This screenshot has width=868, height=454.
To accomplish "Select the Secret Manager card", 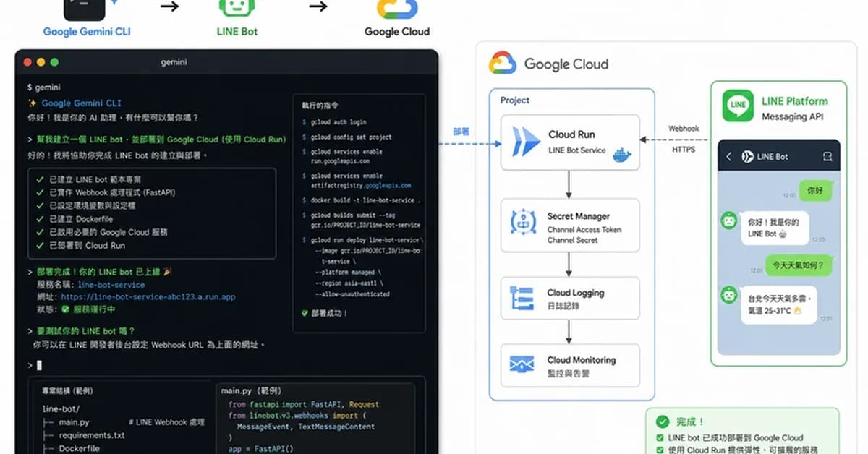I will pos(571,224).
